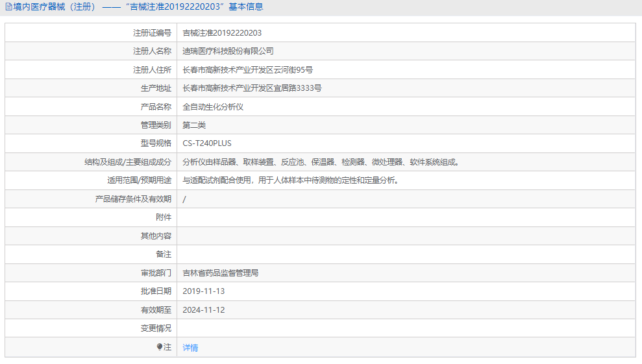This screenshot has height=364, width=642.
Task: Select the intended use text starting with 与适配试剂配合使用
Action: tap(290, 180)
